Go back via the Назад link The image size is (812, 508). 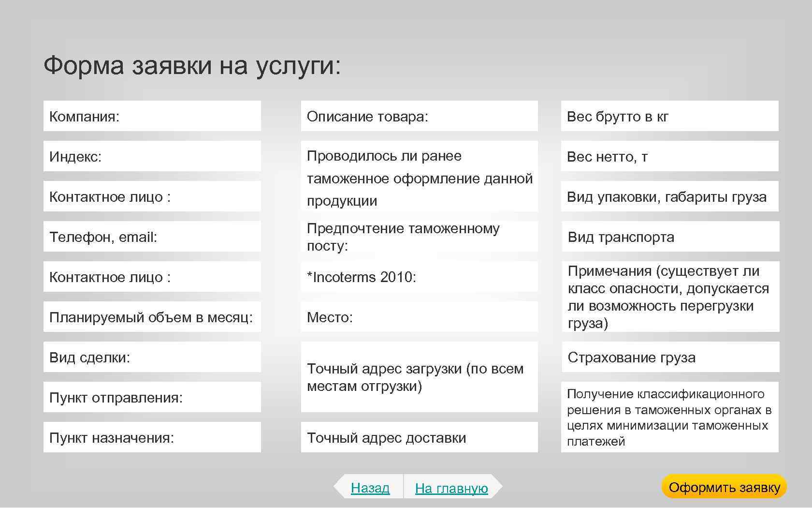click(370, 488)
